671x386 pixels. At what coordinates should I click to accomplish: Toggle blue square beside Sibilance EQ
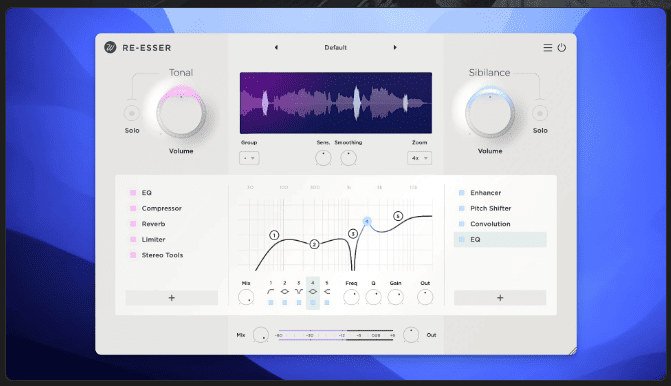[x=462, y=240]
